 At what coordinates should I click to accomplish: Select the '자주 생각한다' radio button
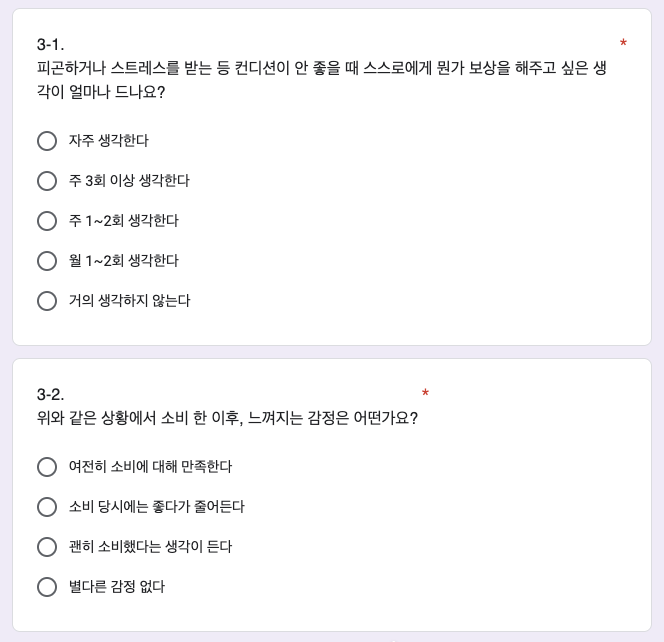pos(47,141)
